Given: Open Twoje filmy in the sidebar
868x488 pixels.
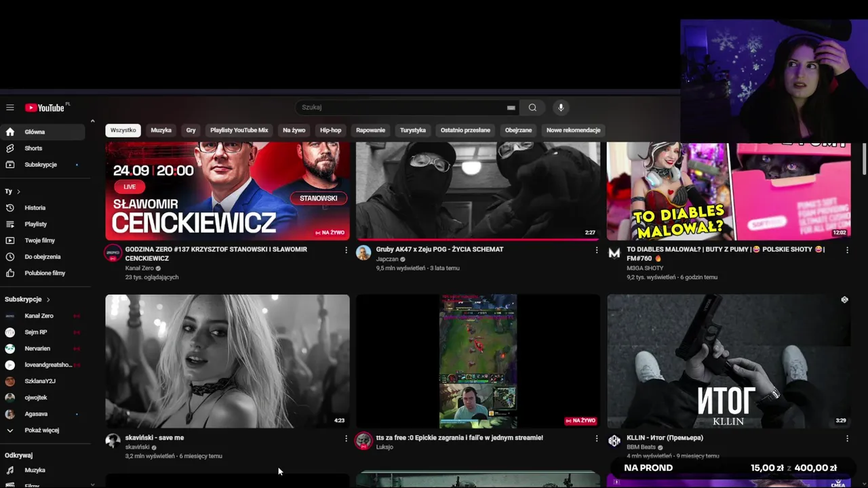Looking at the screenshot, I should pos(43,241).
